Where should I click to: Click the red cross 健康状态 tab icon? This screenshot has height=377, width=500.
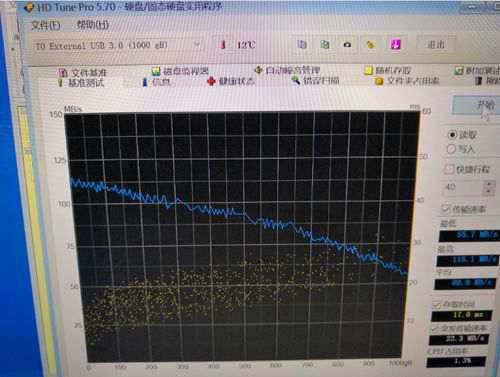211,81
